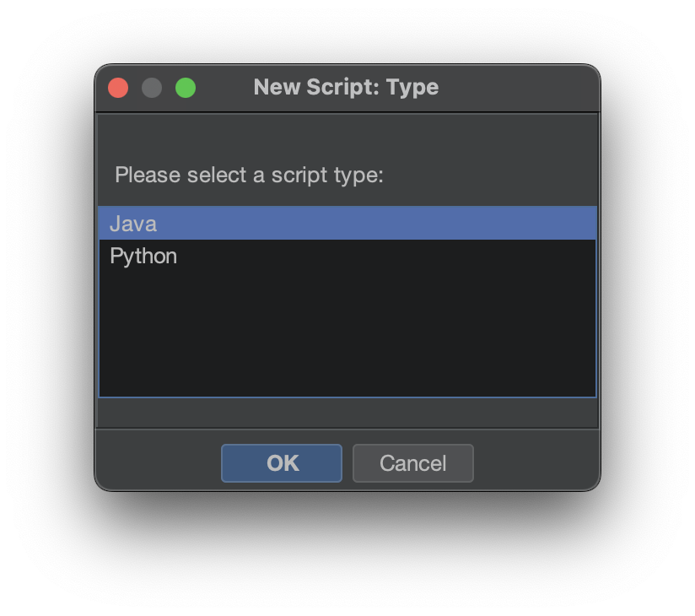Image resolution: width=695 pixels, height=616 pixels.
Task: Dismiss dialog using Cancel button
Action: click(x=413, y=463)
